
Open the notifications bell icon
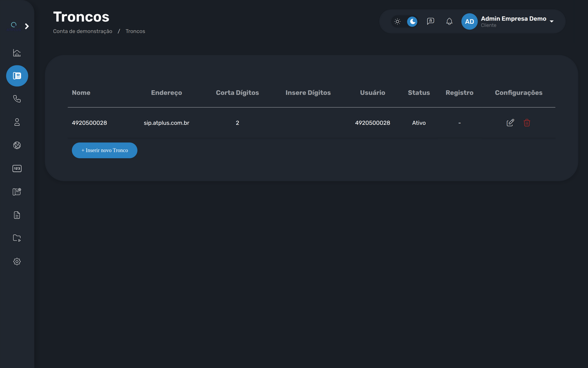point(449,21)
